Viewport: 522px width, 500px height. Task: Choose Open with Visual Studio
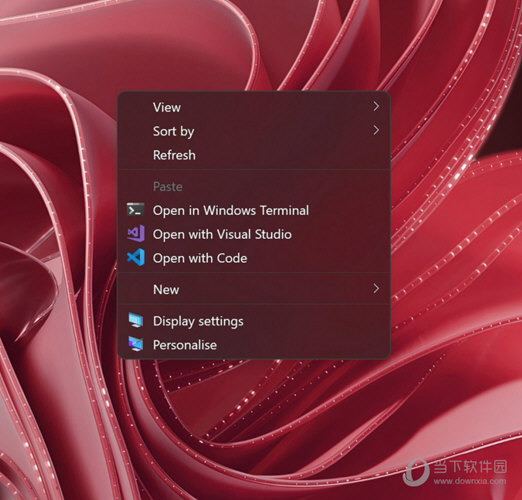(x=254, y=234)
